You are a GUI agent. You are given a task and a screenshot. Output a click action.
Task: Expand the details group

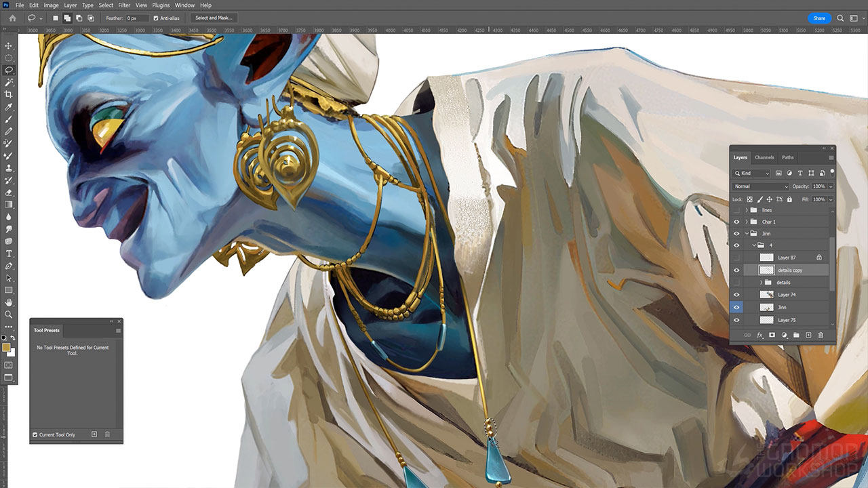coord(761,282)
